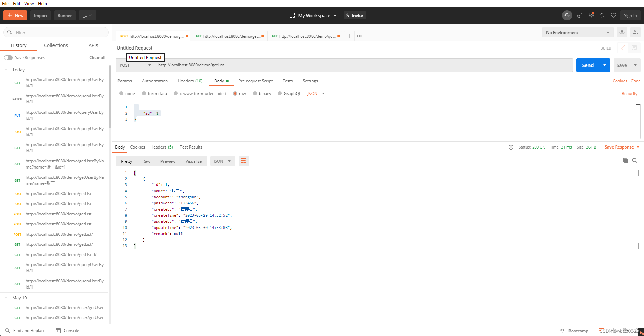Screen dimensions: 644x336
Task: Search the response with magnifier icon
Action: click(x=635, y=160)
